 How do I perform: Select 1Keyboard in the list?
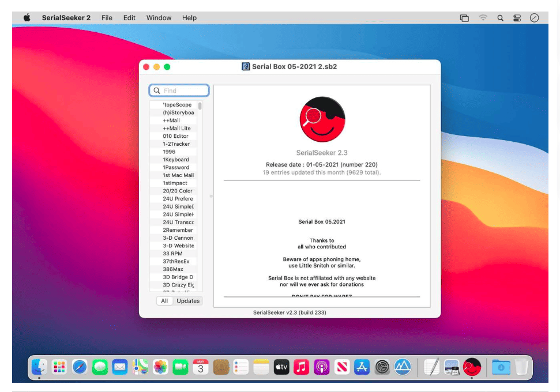coord(173,160)
